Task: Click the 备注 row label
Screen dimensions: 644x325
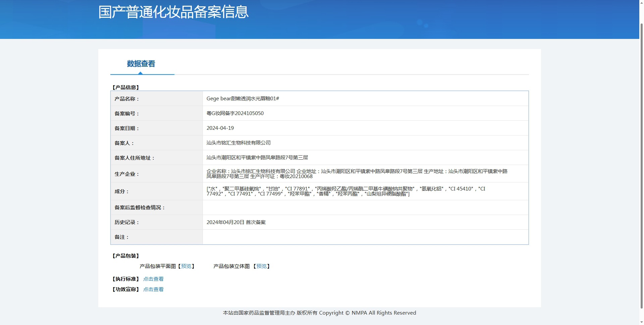Action: tap(121, 237)
